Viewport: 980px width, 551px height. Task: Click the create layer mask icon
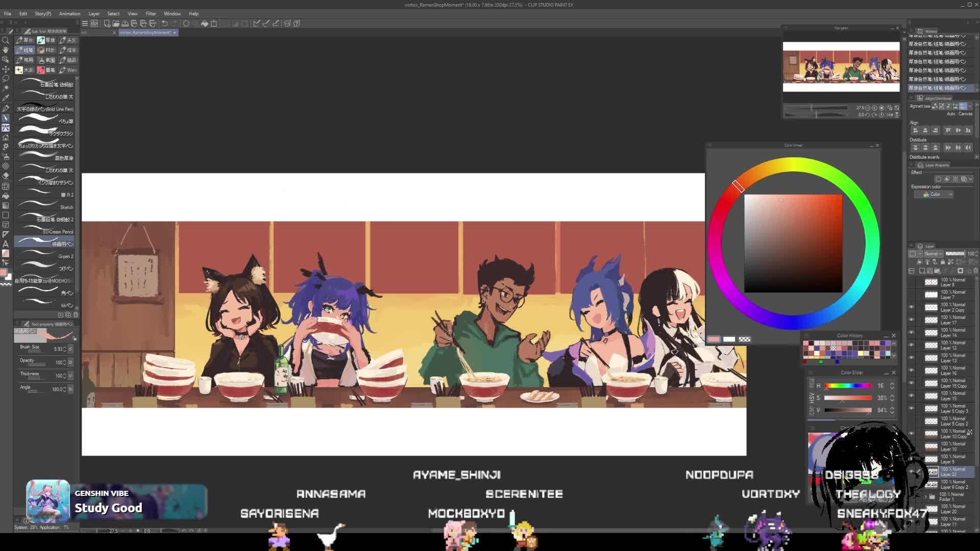click(960, 270)
